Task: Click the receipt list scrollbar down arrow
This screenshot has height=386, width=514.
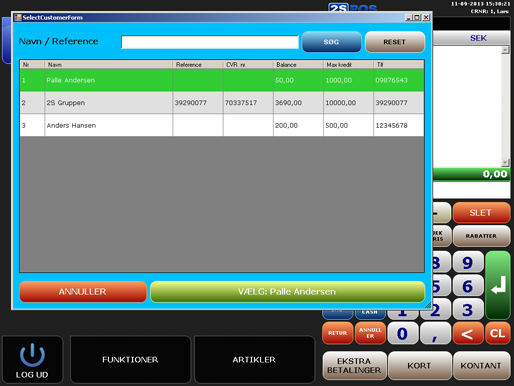Action: [x=505, y=162]
